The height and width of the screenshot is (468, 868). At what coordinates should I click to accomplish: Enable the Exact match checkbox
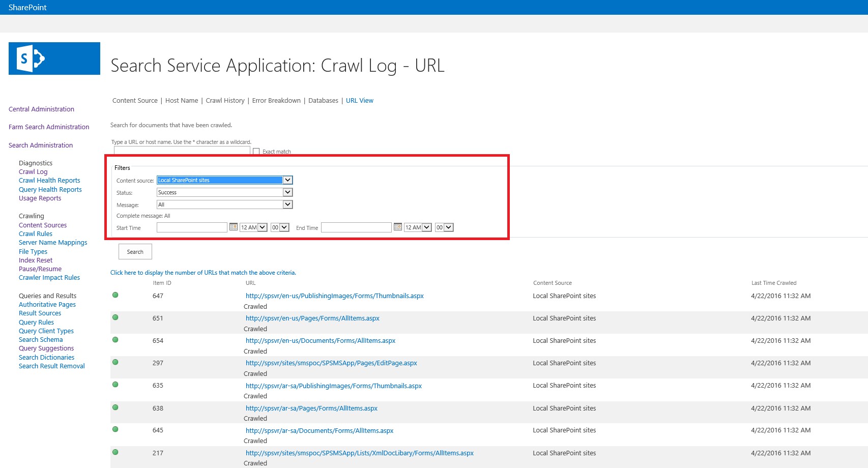[256, 151]
